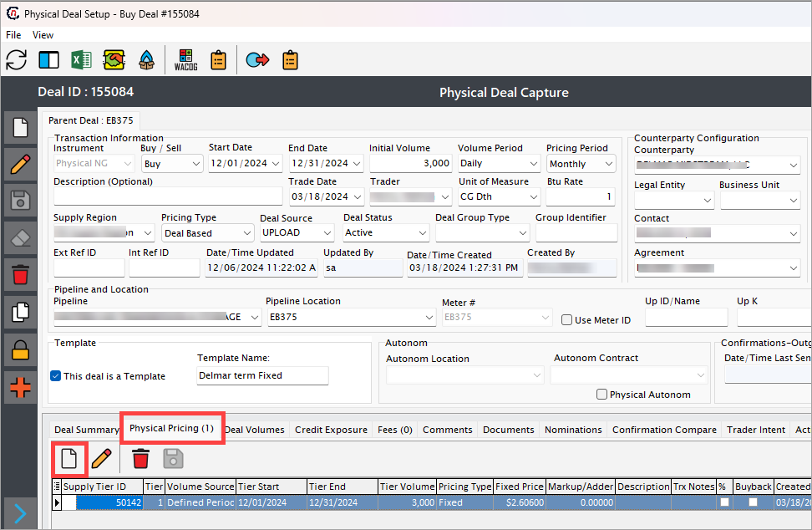
Task: Open the View menu
Action: click(x=43, y=35)
